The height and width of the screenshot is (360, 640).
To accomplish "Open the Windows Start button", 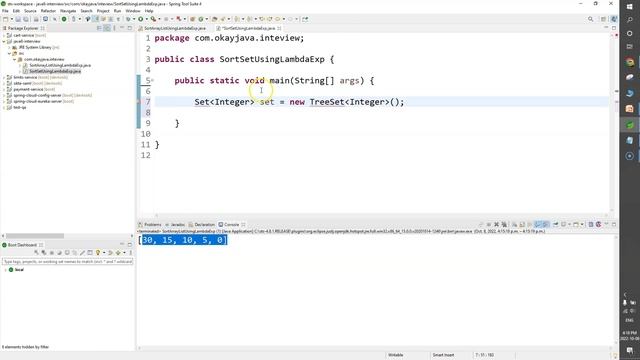I will point(630,7).
